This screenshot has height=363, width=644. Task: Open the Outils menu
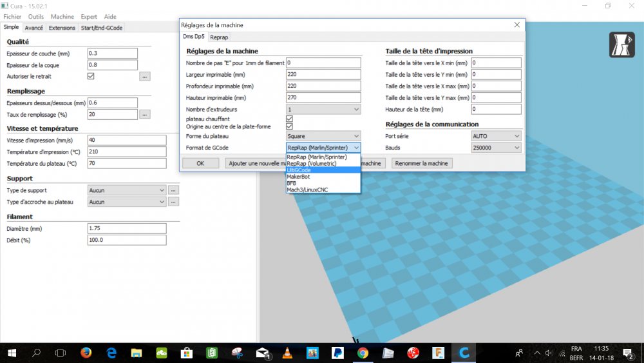point(35,17)
